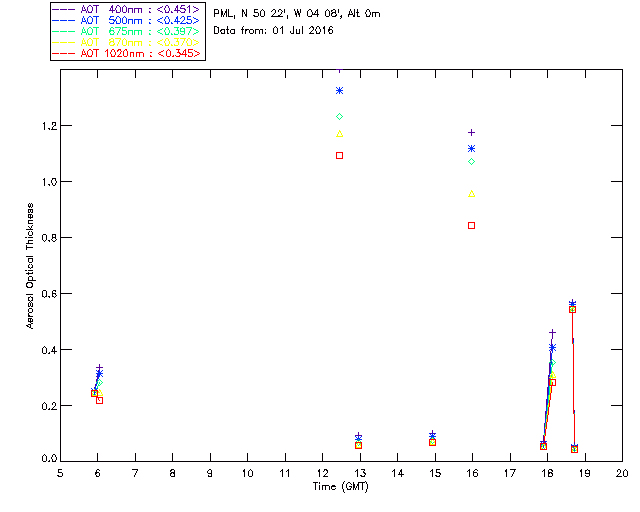Viewport: 640px width, 512px height.
Task: Click the red square marker near 1.1 at 12.5 GMT
Action: [x=340, y=155]
